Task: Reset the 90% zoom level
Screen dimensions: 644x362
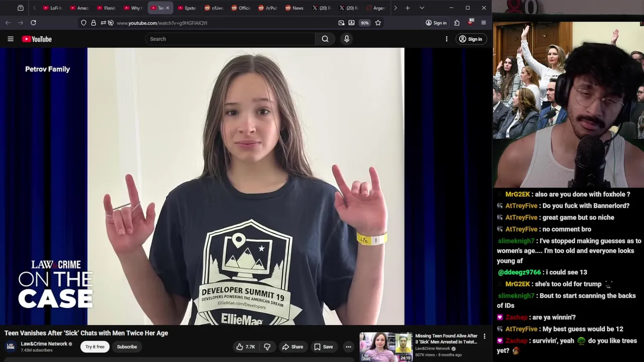Action: pyautogui.click(x=365, y=23)
